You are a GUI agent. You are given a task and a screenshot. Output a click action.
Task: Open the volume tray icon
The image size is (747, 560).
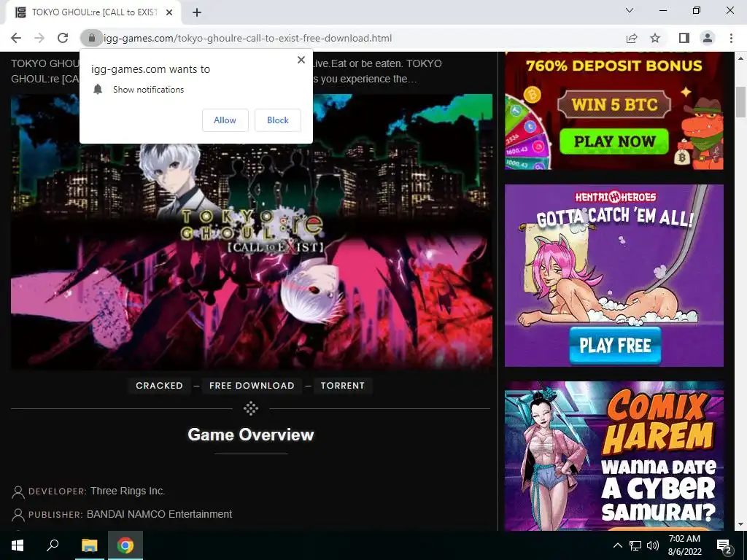pyautogui.click(x=653, y=545)
